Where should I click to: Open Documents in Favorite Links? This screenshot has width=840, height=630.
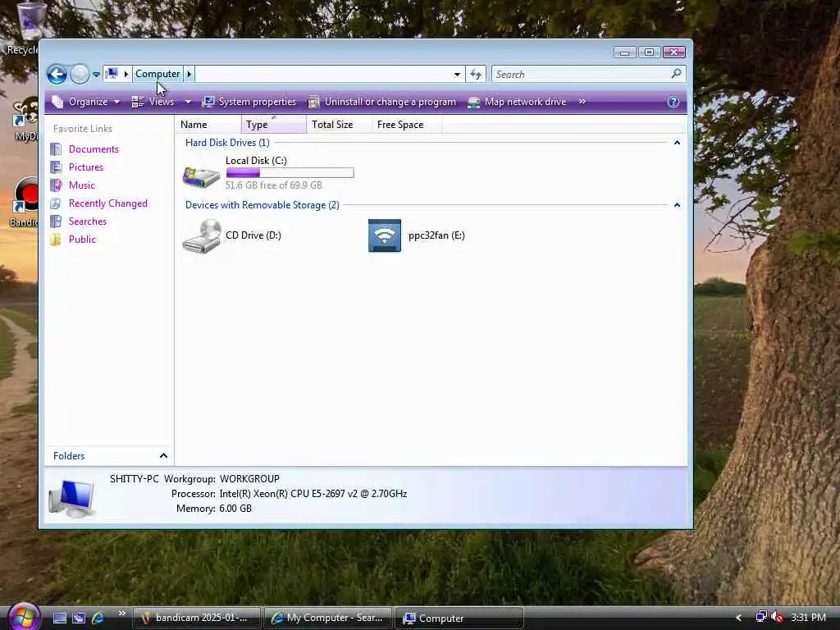94,149
